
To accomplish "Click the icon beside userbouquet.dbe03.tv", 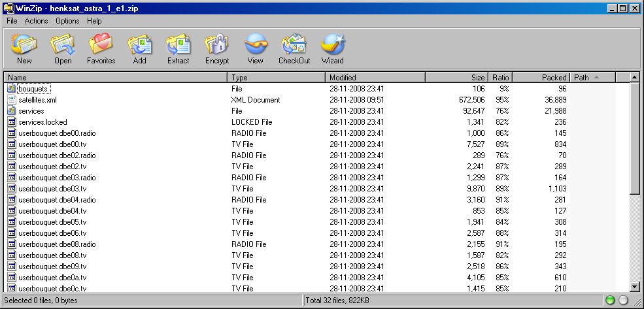I will tap(12, 188).
